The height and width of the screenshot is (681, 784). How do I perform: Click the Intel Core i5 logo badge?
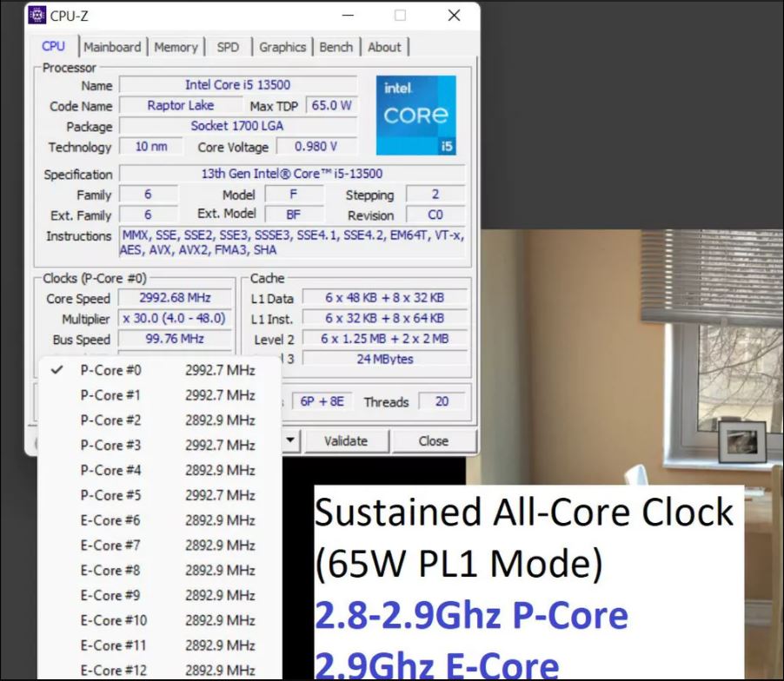pos(416,116)
